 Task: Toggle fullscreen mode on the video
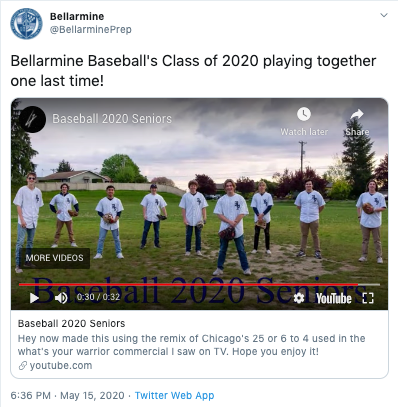(x=368, y=298)
